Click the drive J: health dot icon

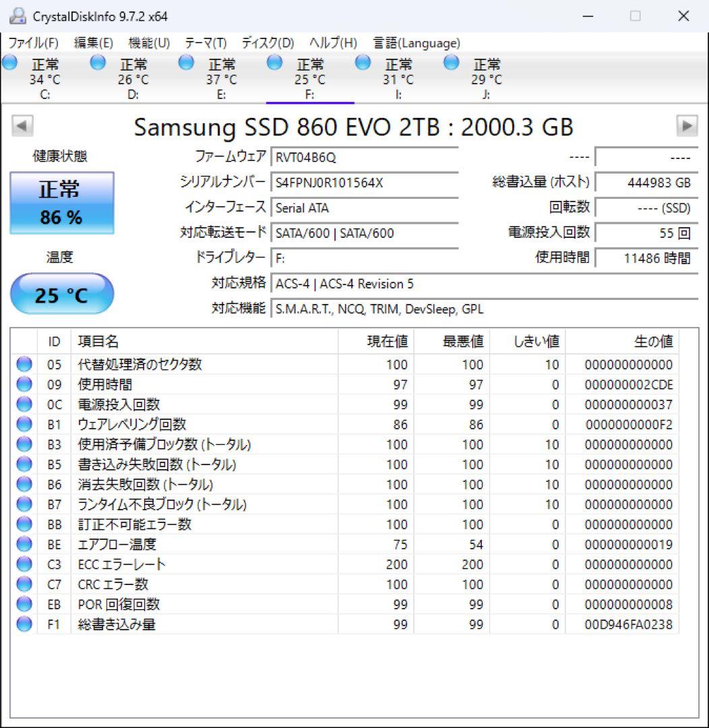tap(450, 62)
